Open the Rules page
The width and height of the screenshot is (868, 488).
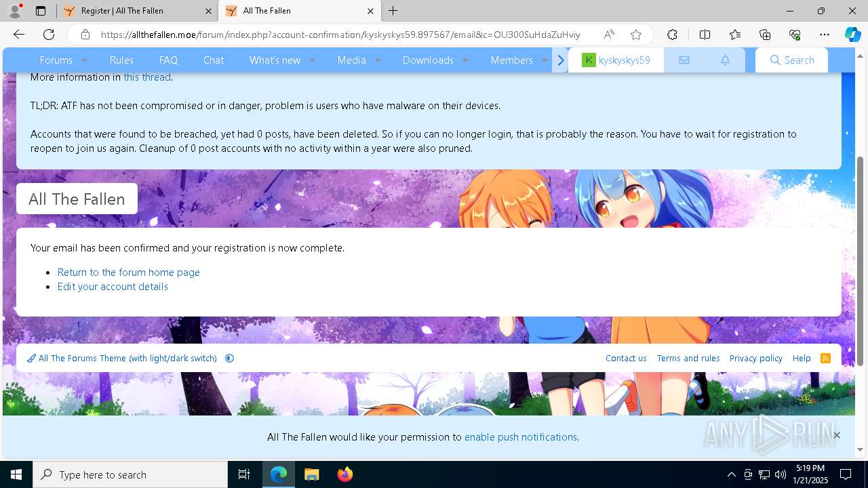121,60
